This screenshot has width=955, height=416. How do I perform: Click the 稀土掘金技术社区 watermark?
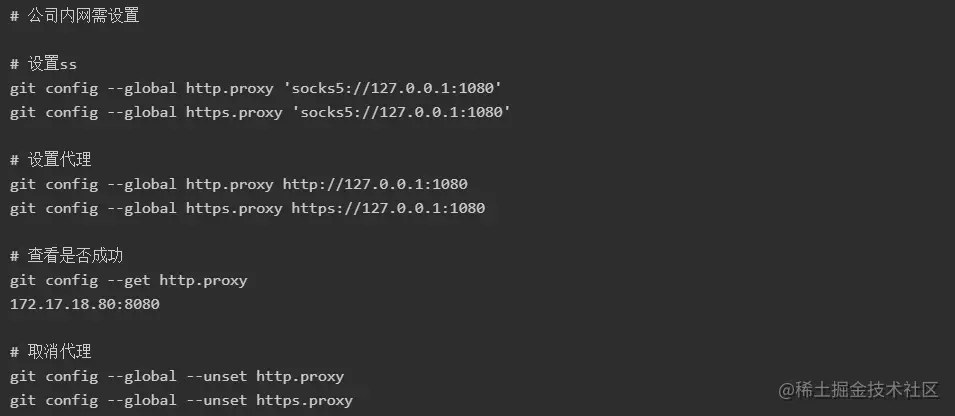860,390
